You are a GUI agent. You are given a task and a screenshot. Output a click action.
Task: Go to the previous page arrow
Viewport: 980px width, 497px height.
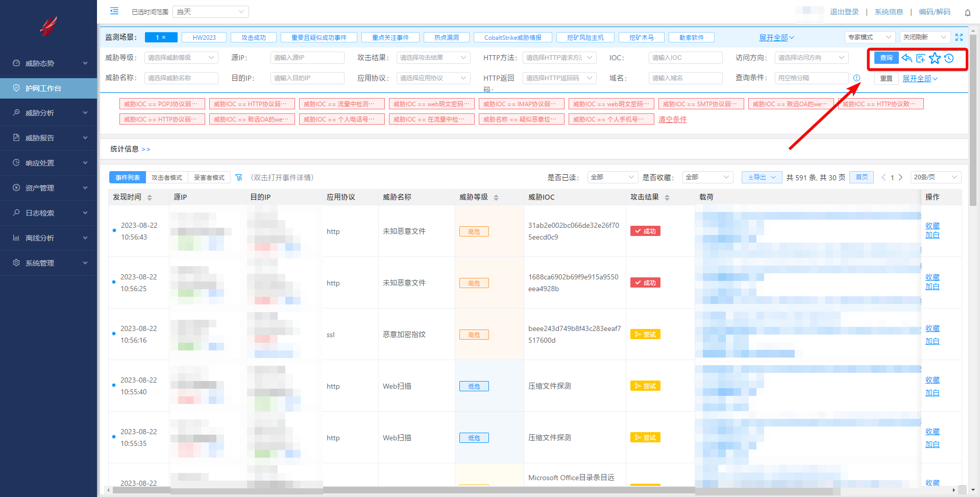coord(884,177)
